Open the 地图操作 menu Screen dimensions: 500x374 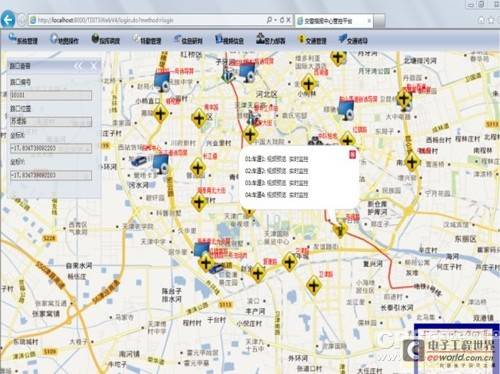click(x=64, y=40)
